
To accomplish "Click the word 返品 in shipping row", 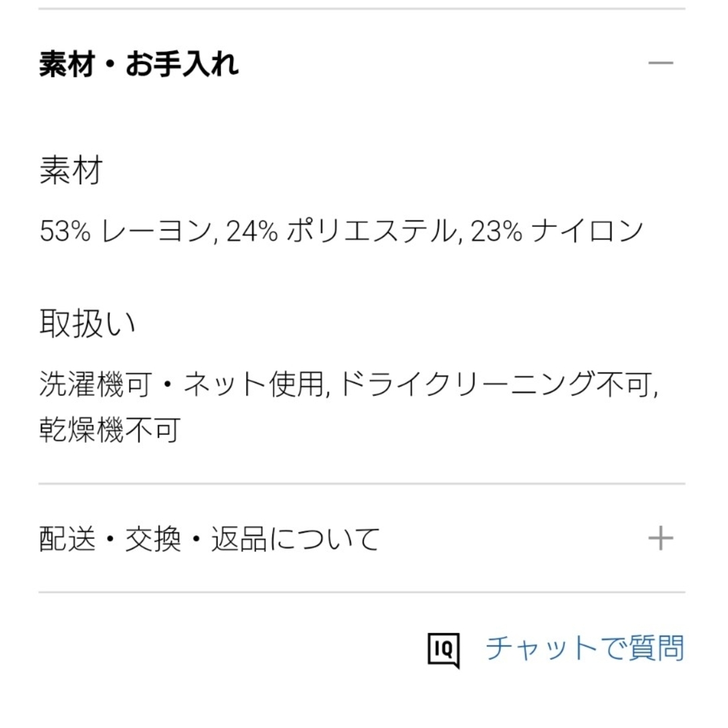I will tap(239, 539).
